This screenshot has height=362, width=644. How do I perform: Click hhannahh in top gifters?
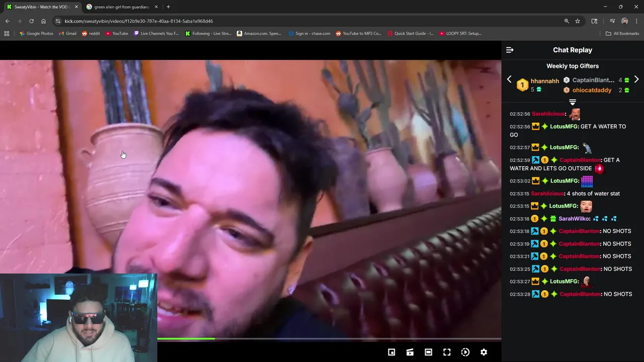click(x=544, y=81)
